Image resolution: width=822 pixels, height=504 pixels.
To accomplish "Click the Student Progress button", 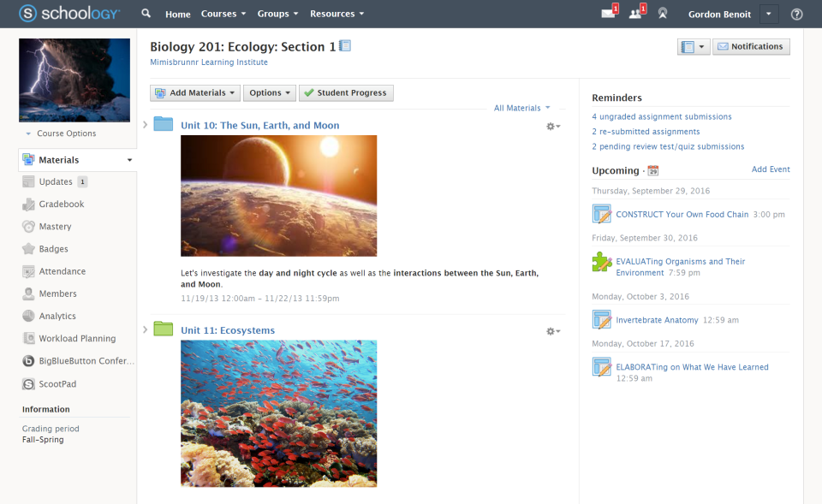I will (346, 92).
